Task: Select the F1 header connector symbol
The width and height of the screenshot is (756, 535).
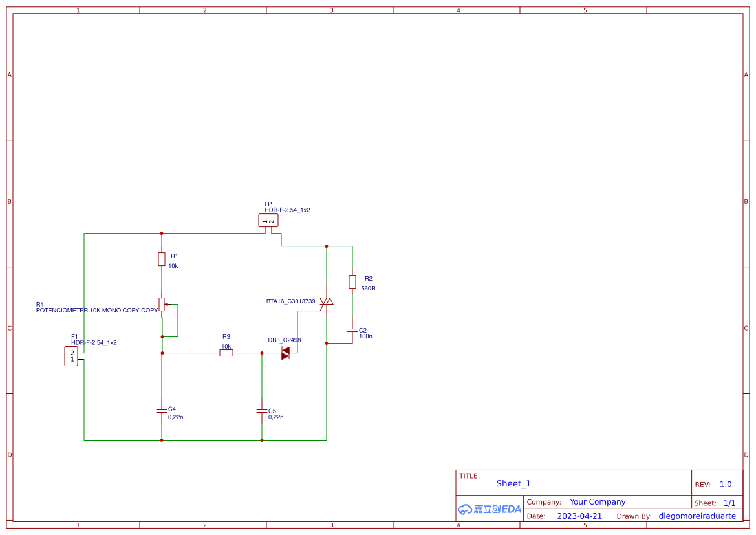Action: click(x=72, y=355)
